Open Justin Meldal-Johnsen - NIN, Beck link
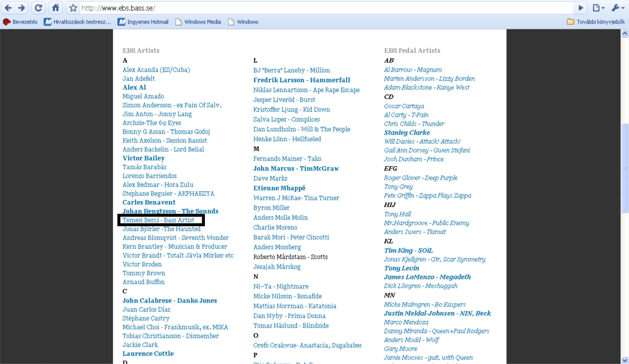629x364 pixels. click(437, 313)
